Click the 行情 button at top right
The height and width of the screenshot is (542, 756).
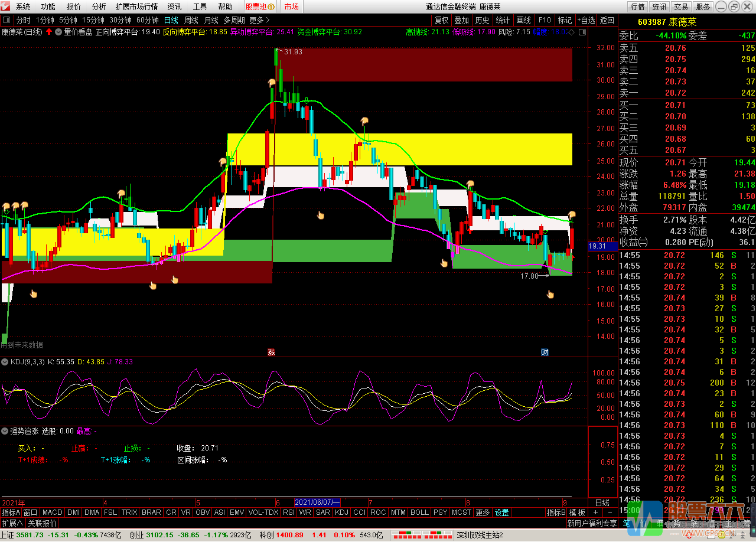(637, 7)
